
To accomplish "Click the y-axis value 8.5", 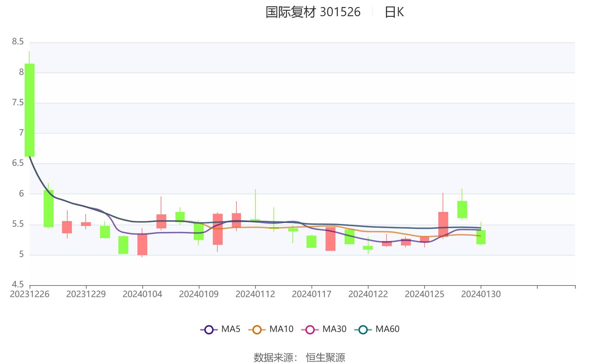I will tap(18, 42).
